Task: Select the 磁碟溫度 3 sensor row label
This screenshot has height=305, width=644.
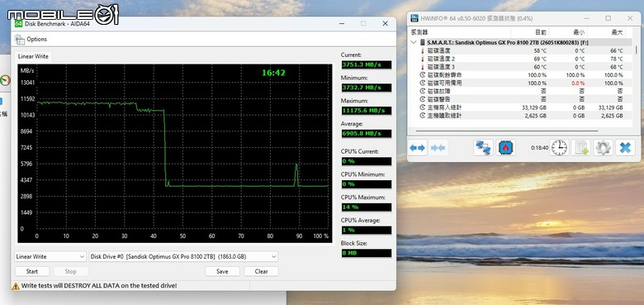Action: coord(441,67)
